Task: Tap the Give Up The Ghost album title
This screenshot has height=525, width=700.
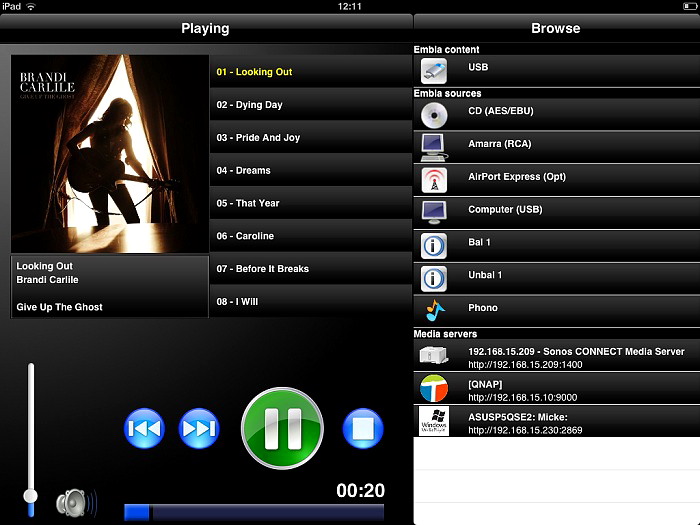Action: coord(59,307)
